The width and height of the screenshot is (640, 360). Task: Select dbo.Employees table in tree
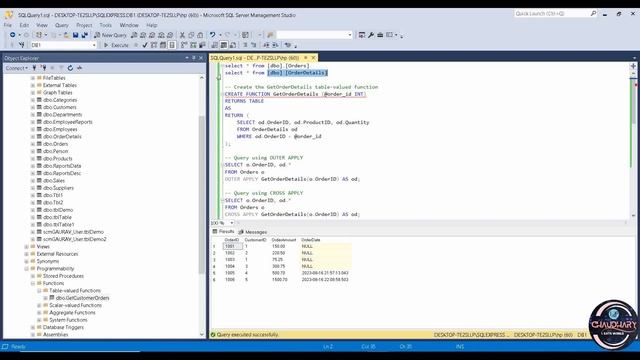click(x=60, y=129)
